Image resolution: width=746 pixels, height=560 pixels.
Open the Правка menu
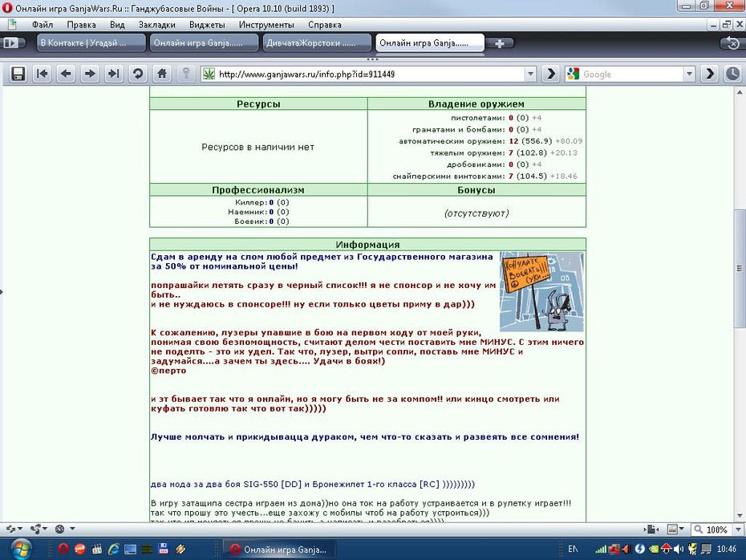pos(81,25)
